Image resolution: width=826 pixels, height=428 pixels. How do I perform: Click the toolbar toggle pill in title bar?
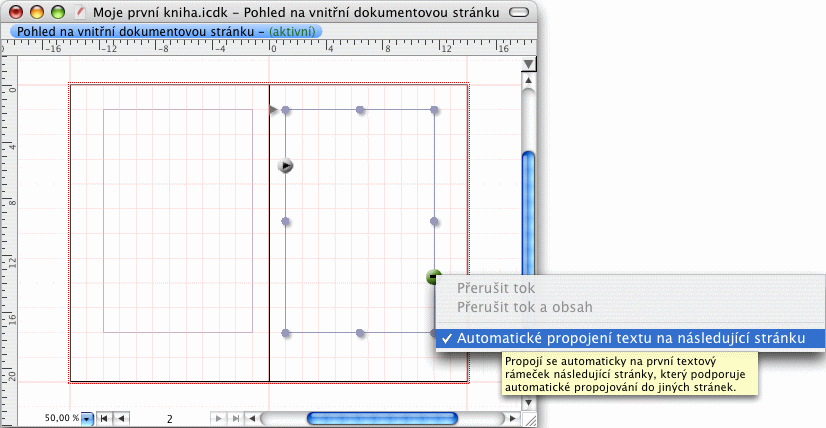[519, 12]
